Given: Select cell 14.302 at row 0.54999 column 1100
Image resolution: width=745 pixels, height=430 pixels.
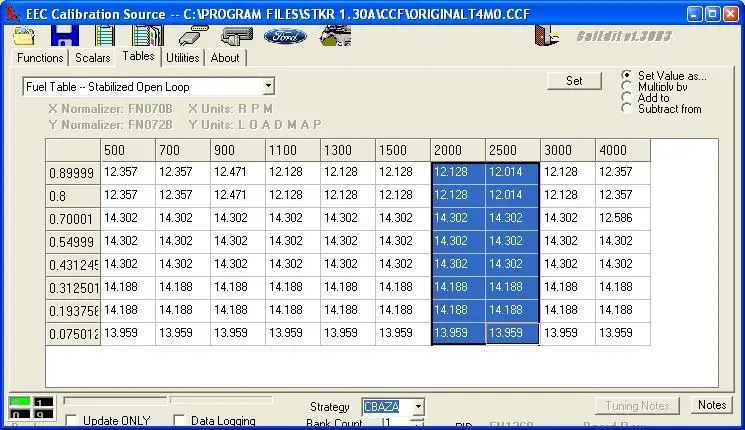Looking at the screenshot, I should (293, 241).
